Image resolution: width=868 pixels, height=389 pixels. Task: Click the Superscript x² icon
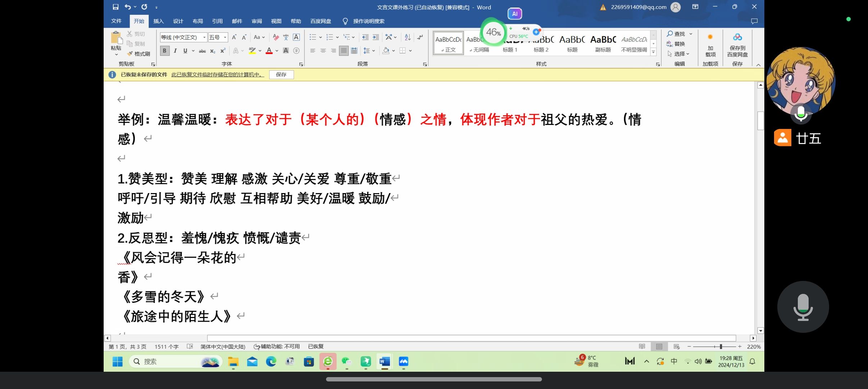pyautogui.click(x=223, y=51)
